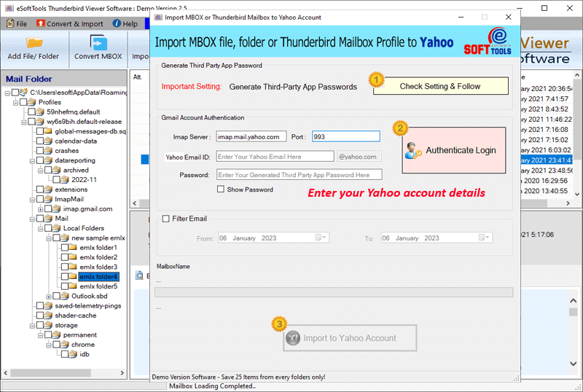Viewport: 583px width, 392px height.
Task: Click the Port field showing 993
Action: 346,136
